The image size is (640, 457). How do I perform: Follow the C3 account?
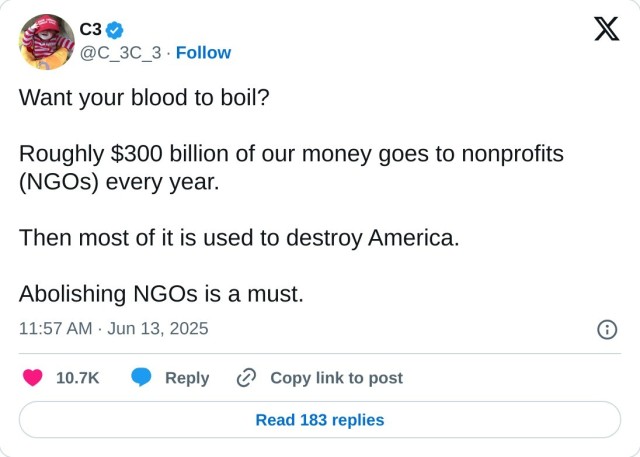pyautogui.click(x=204, y=52)
